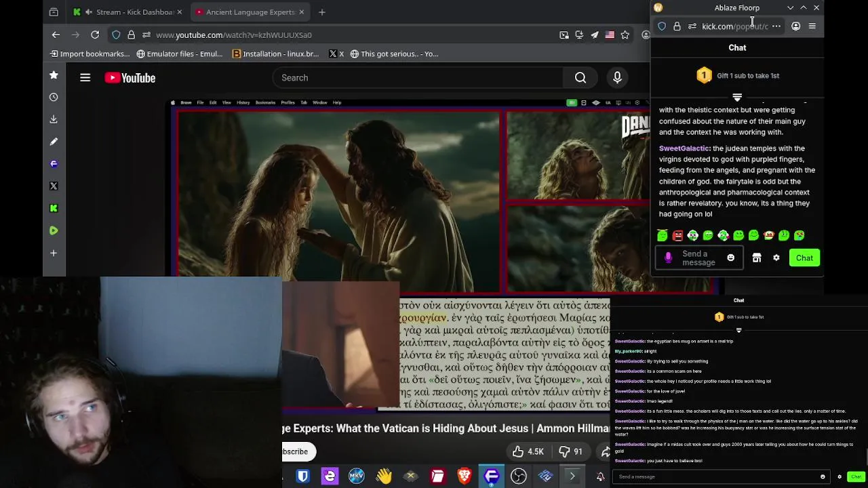The width and height of the screenshot is (868, 488).
Task: Click the YouTube address bar URL
Action: (234, 35)
